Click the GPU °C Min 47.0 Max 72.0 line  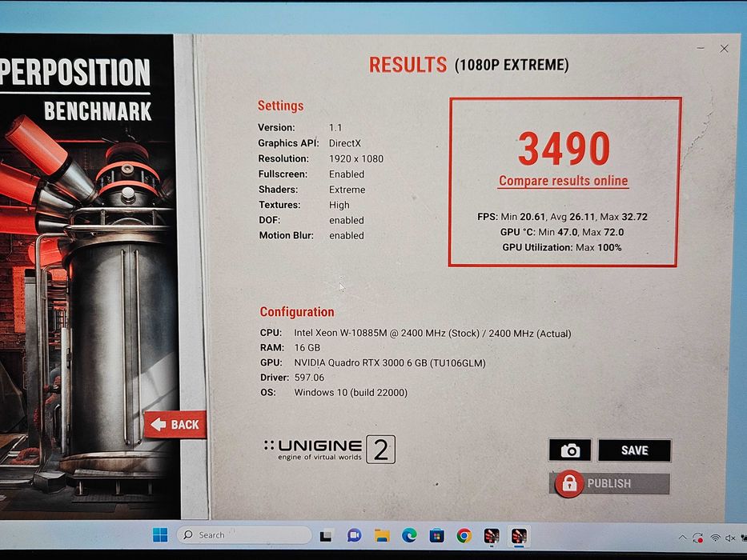pyautogui.click(x=562, y=232)
